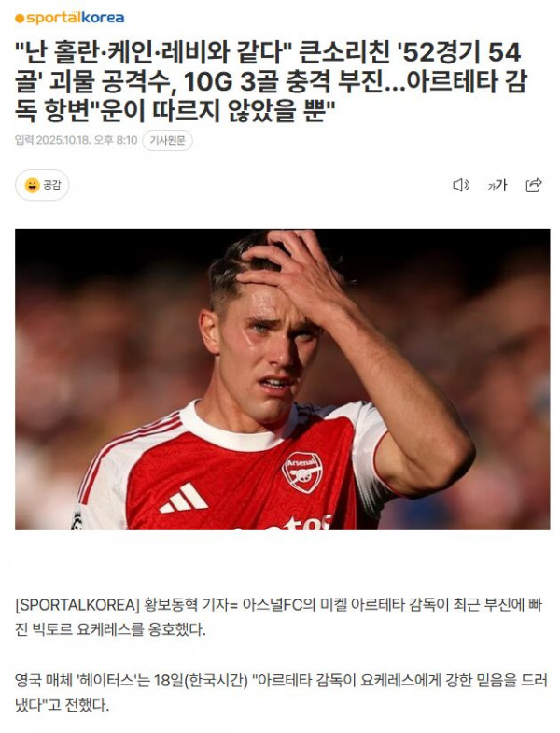Open the main article photo
The image size is (560, 733).
(283, 379)
